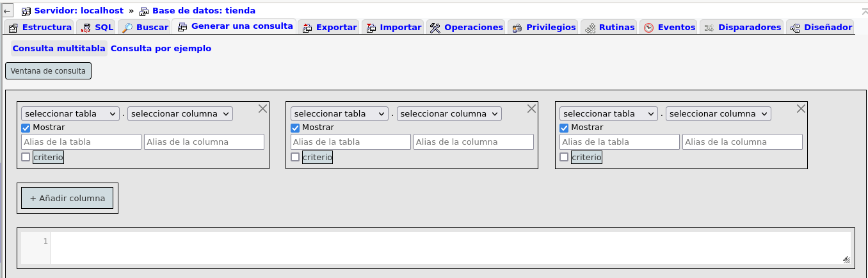Click the Operaciones wrench icon
This screenshot has height=278, width=868.
pos(435,28)
